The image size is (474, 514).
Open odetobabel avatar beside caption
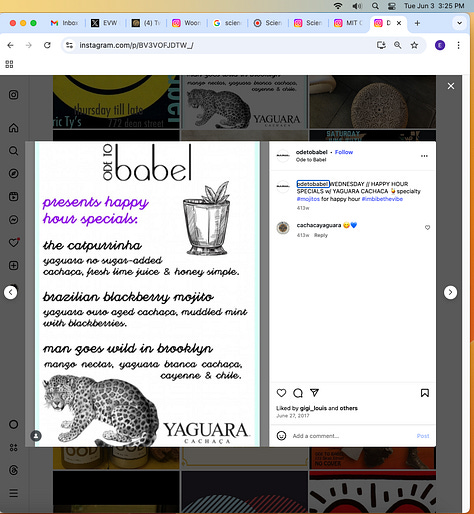pos(283,186)
